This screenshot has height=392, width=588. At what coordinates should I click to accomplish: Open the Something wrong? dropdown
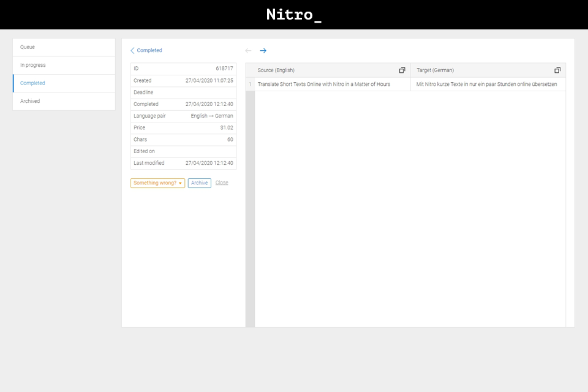tap(157, 183)
